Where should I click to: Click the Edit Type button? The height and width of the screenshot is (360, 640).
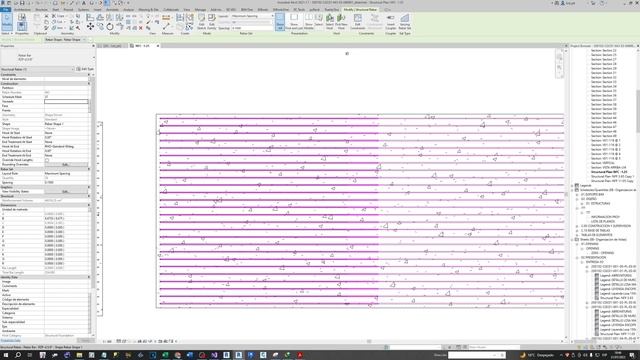[x=85, y=69]
